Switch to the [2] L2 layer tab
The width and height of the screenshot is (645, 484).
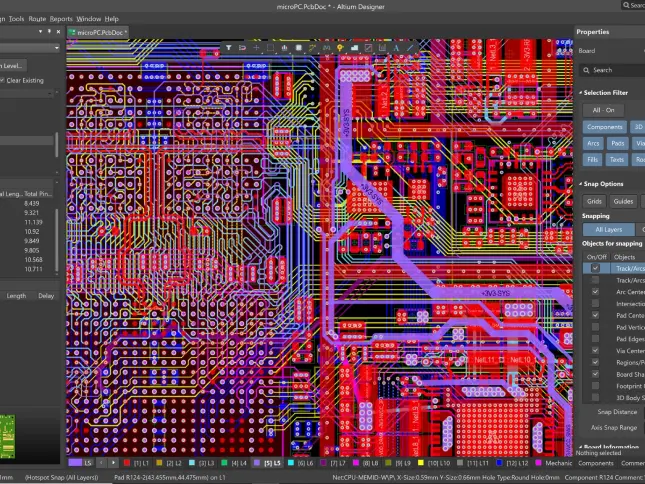[169, 463]
